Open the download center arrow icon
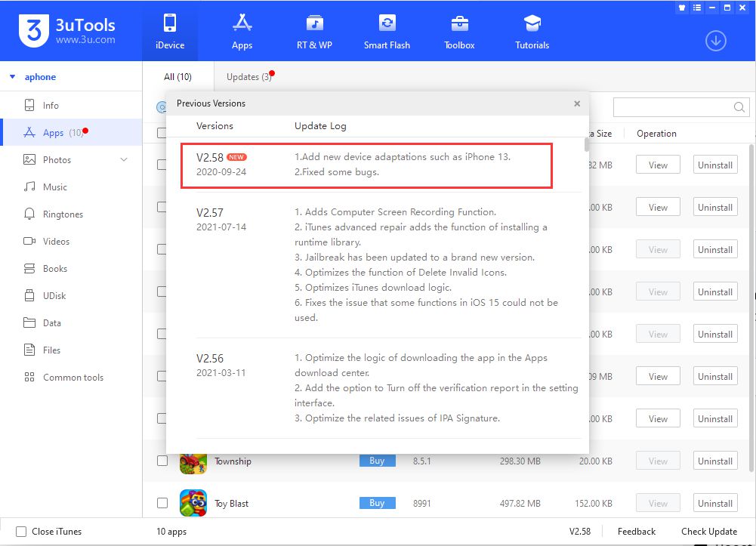This screenshot has width=756, height=546. click(715, 41)
